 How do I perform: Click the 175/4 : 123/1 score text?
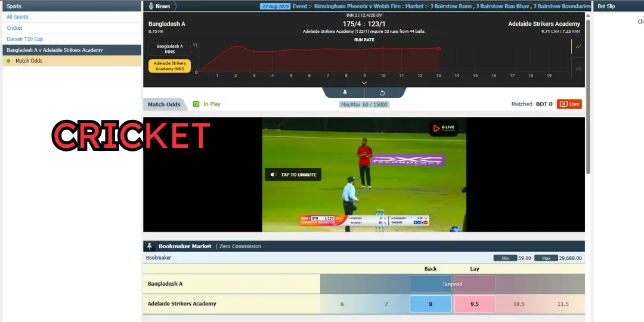point(364,24)
